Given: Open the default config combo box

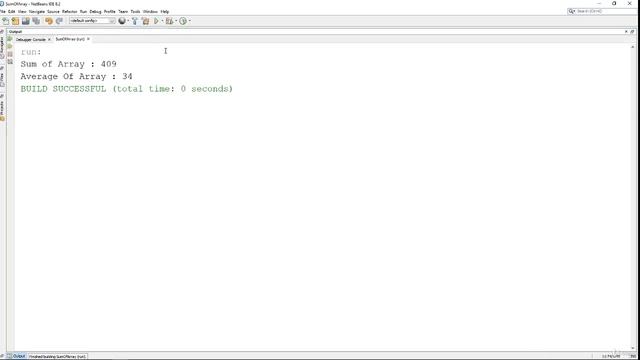Looking at the screenshot, I should click(92, 21).
